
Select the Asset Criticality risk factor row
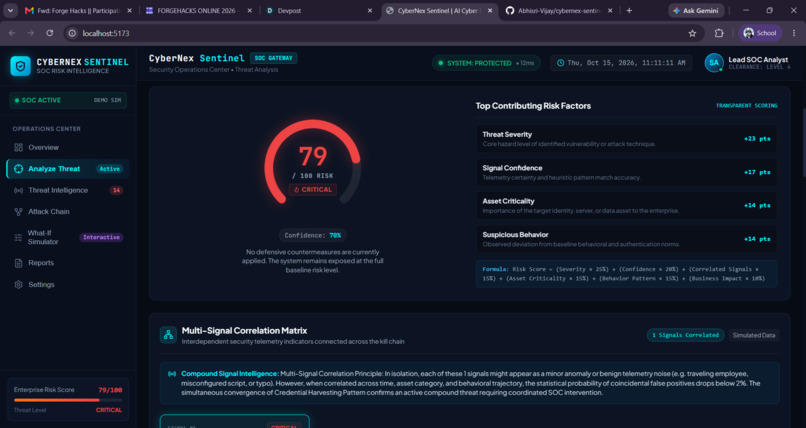(626, 206)
